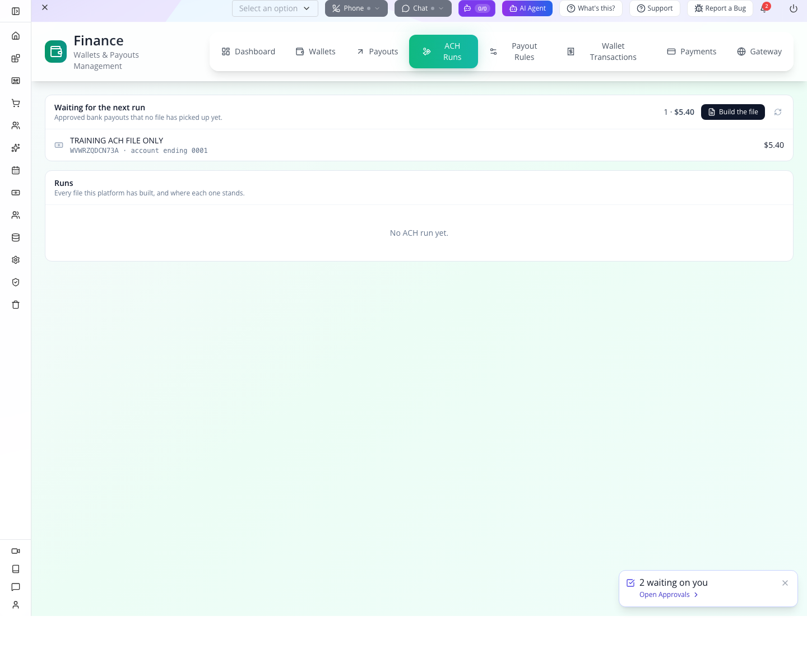The height and width of the screenshot is (672, 807).
Task: Dismiss the '2 waiting on you' notice
Action: coord(785,583)
